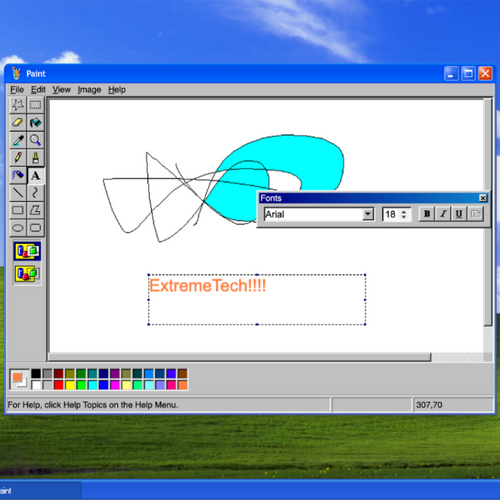Select the straight Line tool
The image size is (500, 500).
coord(18,193)
